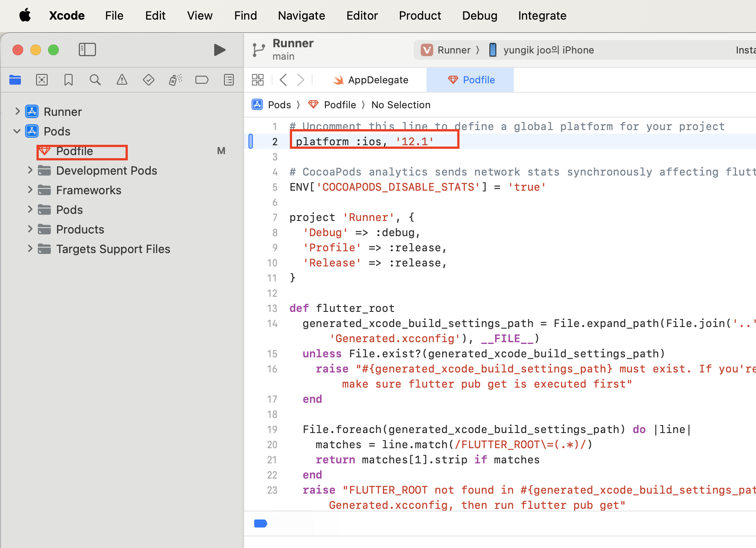Expand the Runner project in navigator
The height and width of the screenshot is (548, 756).
pyautogui.click(x=17, y=111)
